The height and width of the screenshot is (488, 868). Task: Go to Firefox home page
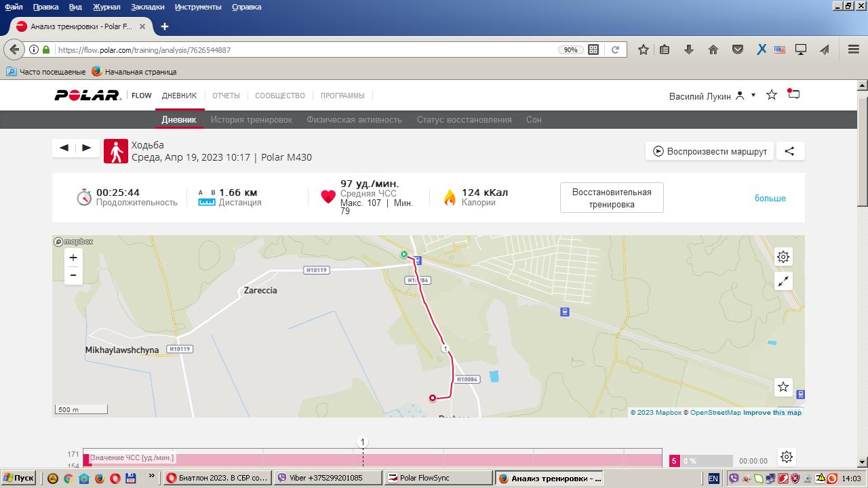point(713,49)
